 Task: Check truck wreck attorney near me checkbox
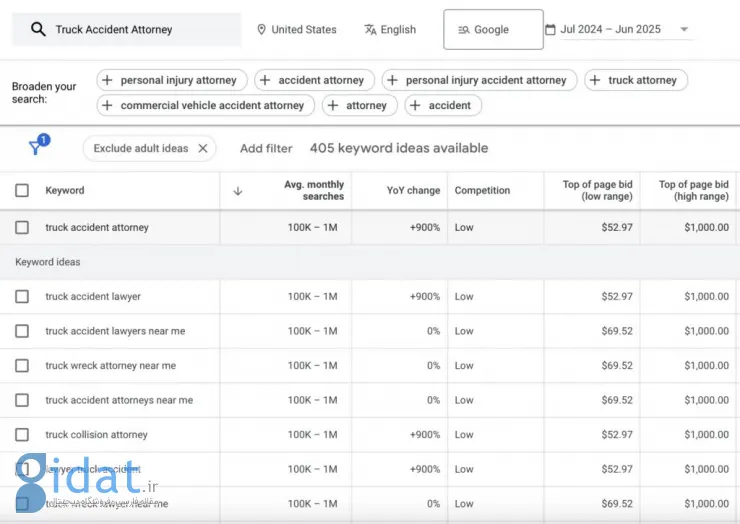pyautogui.click(x=22, y=365)
